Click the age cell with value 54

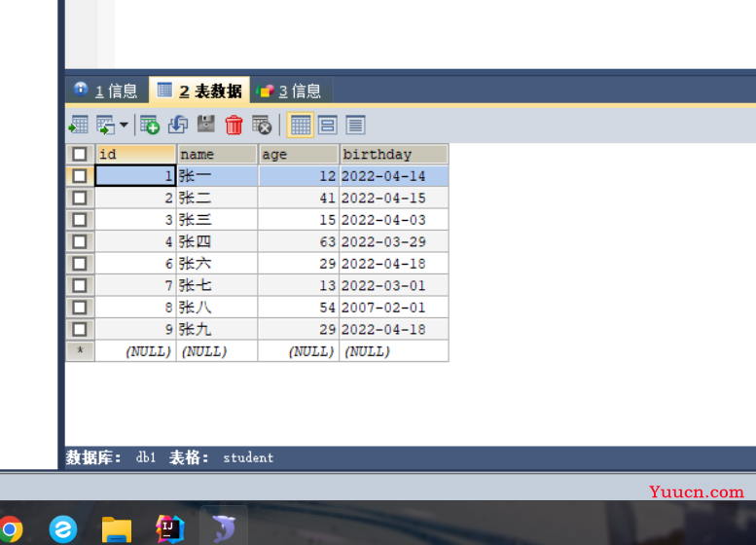coord(299,308)
